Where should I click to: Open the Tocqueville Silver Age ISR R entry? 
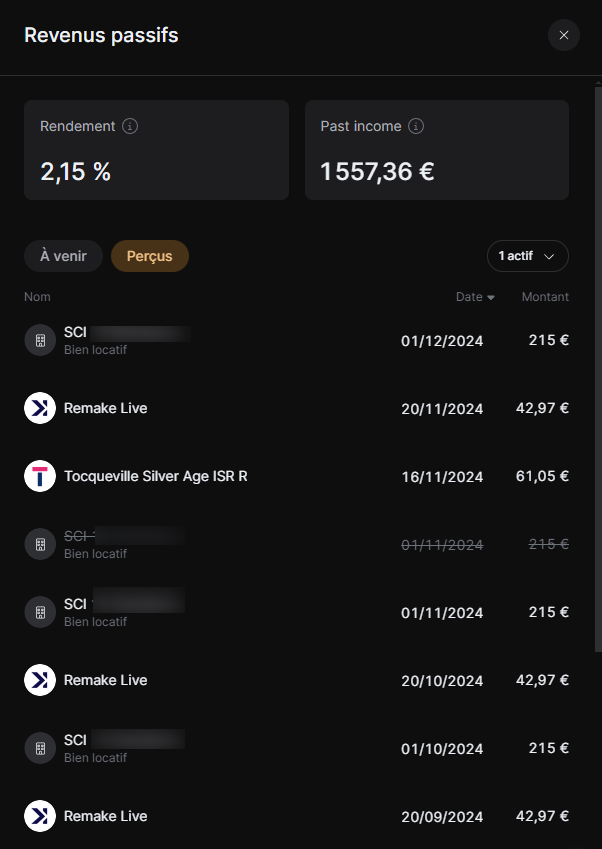click(x=155, y=476)
